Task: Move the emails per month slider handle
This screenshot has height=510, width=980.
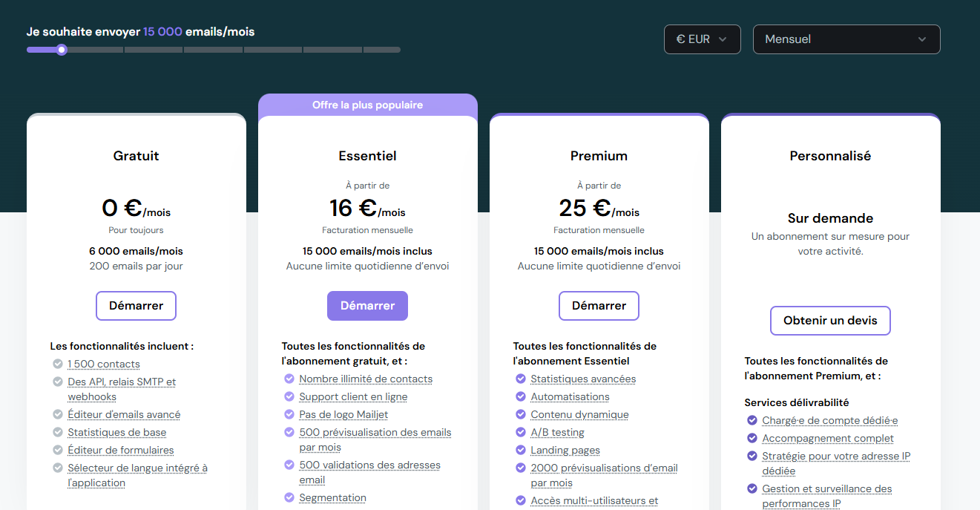Action: point(60,50)
